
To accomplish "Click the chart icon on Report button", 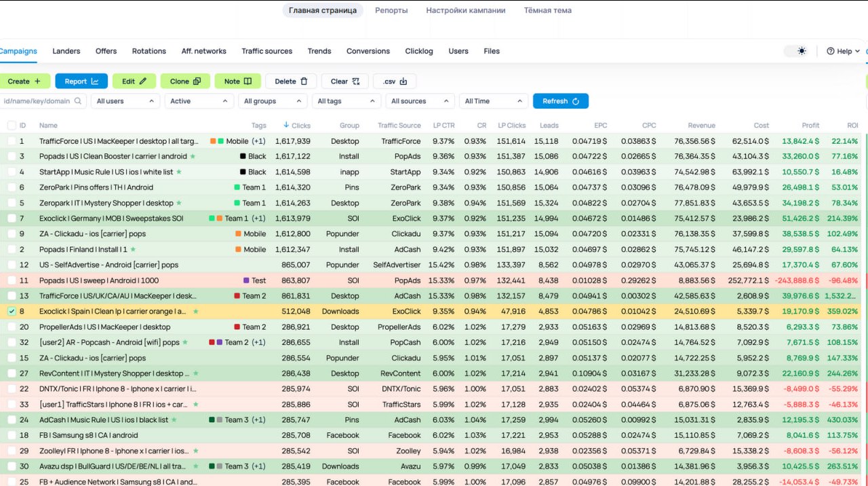I will click(x=95, y=81).
